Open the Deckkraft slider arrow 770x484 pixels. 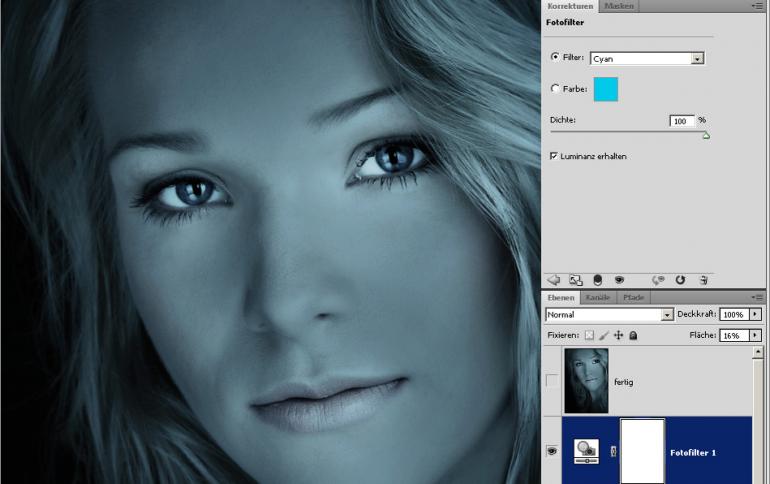[755, 314]
